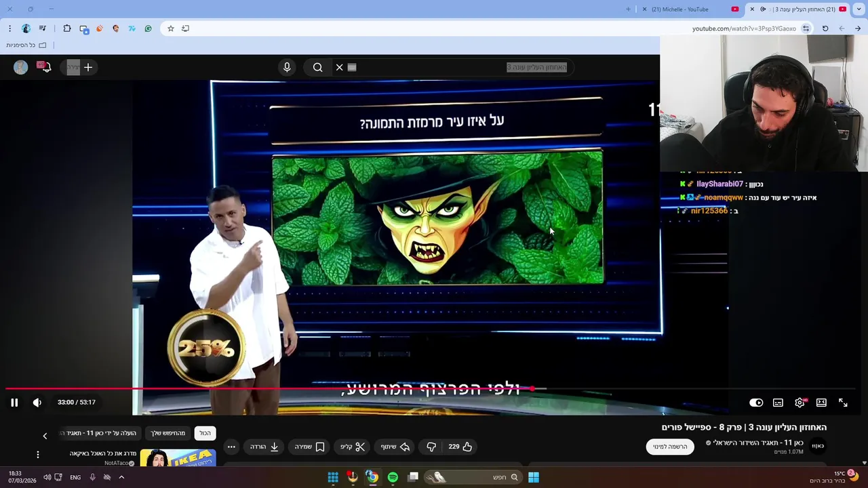Open the player settings gear menu
This screenshot has width=868, height=488.
tap(800, 403)
